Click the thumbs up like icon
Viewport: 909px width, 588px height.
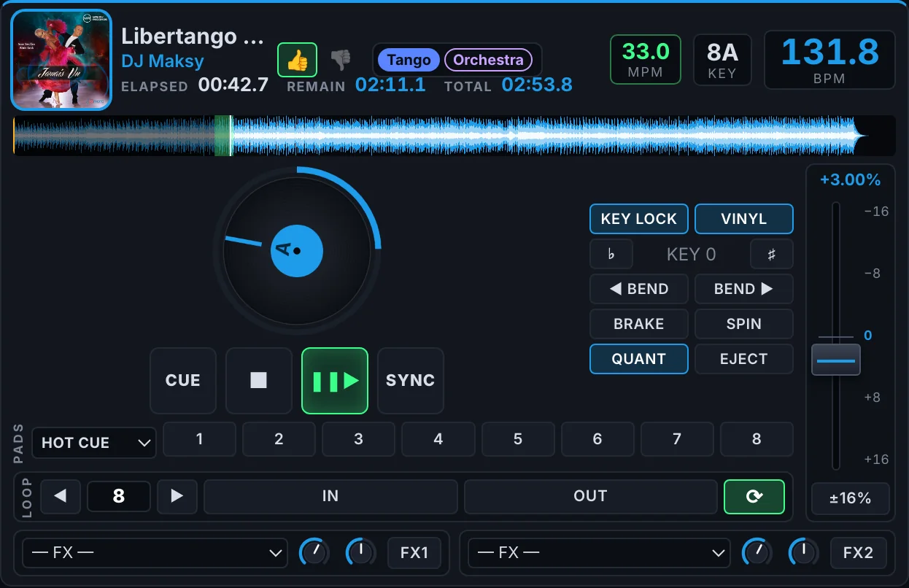pos(297,60)
